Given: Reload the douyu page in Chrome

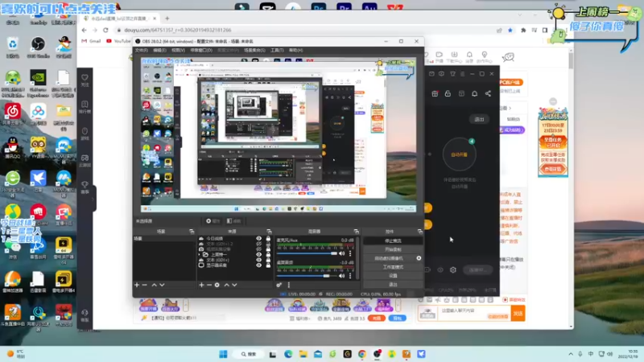Looking at the screenshot, I should [105, 30].
